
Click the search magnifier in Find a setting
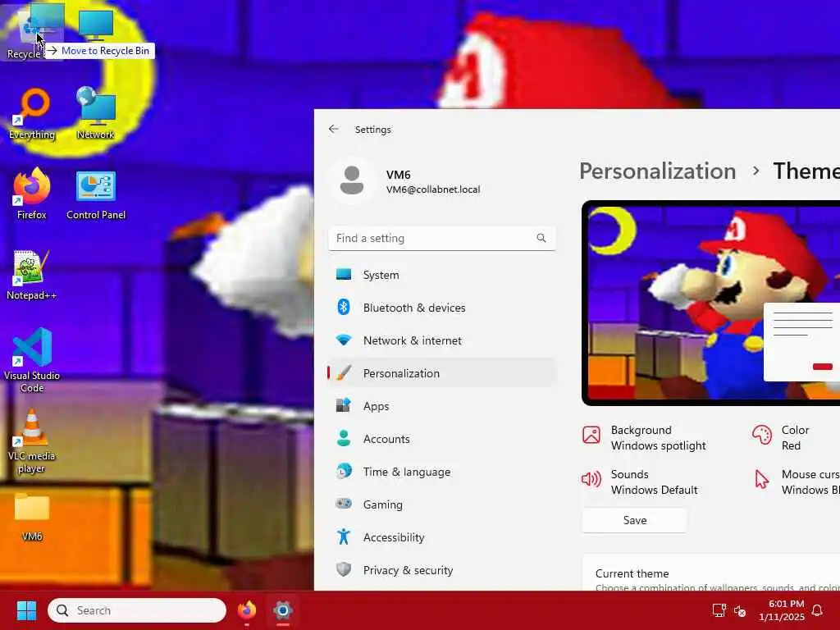click(541, 238)
